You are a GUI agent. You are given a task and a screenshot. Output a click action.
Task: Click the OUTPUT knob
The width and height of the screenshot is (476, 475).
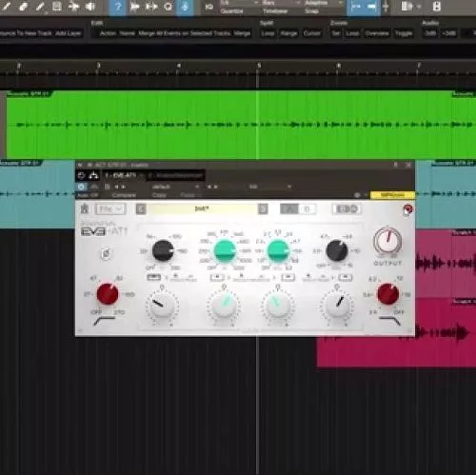pos(387,240)
